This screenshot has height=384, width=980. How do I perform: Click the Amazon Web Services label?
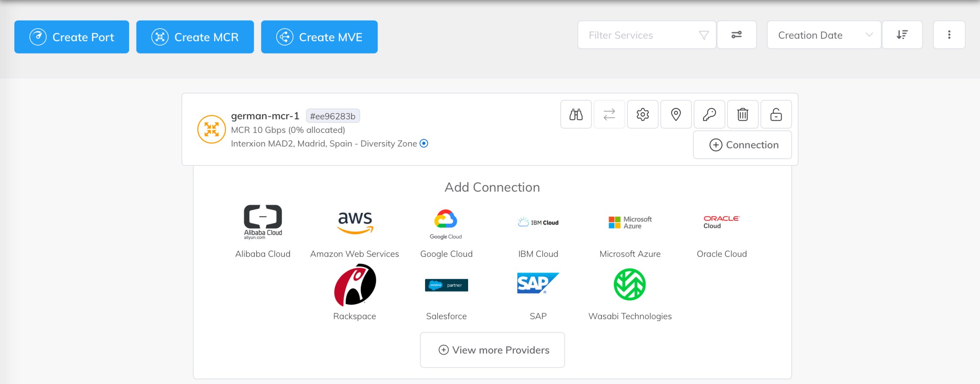[355, 254]
